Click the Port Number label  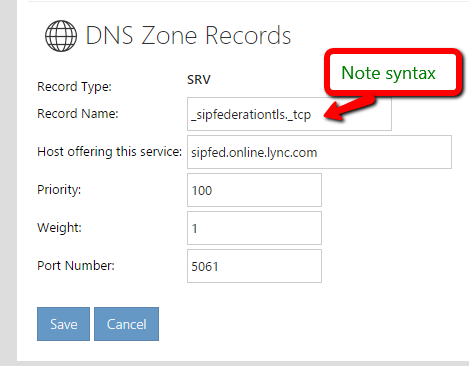(76, 266)
